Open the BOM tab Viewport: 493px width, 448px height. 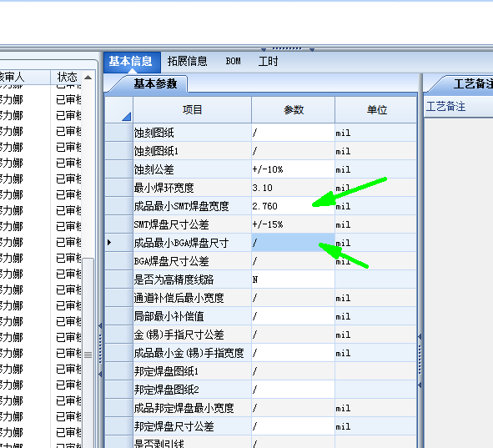tap(233, 61)
